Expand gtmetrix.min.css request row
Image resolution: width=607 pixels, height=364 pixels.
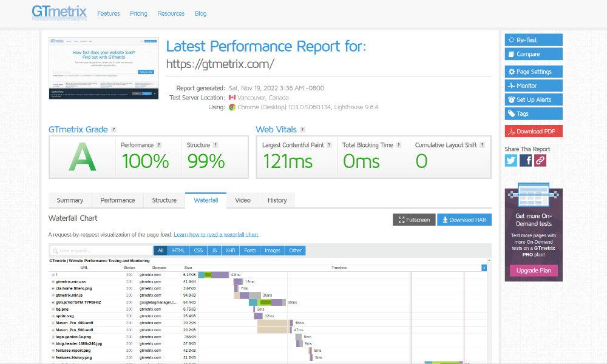[53, 281]
